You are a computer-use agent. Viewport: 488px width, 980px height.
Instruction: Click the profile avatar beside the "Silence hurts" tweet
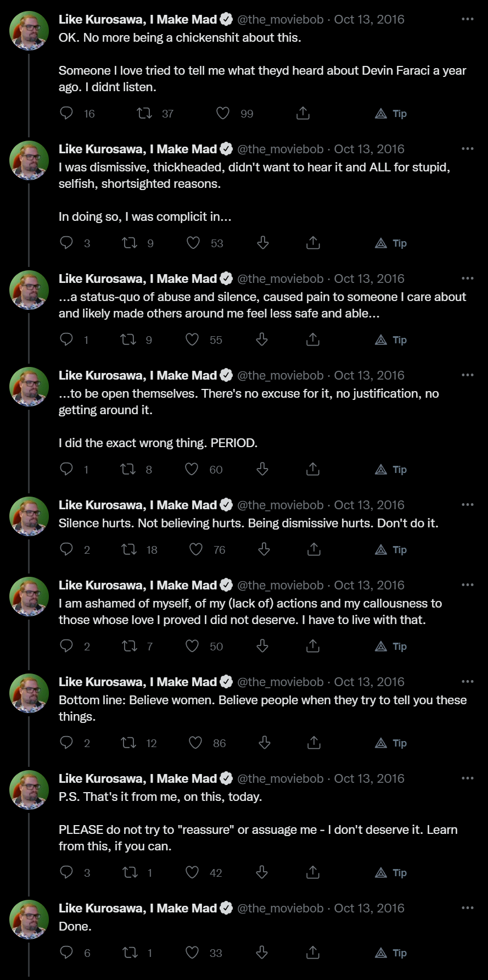pos(29,516)
